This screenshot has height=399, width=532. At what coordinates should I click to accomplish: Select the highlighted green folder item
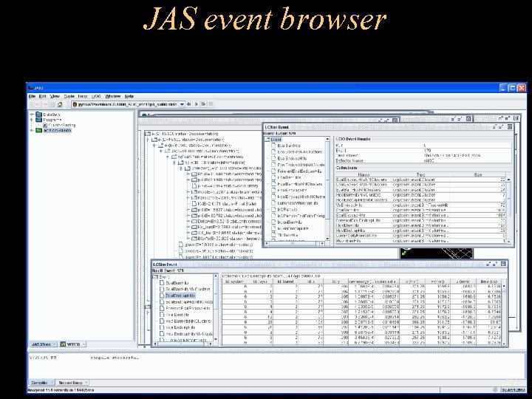tap(57, 130)
